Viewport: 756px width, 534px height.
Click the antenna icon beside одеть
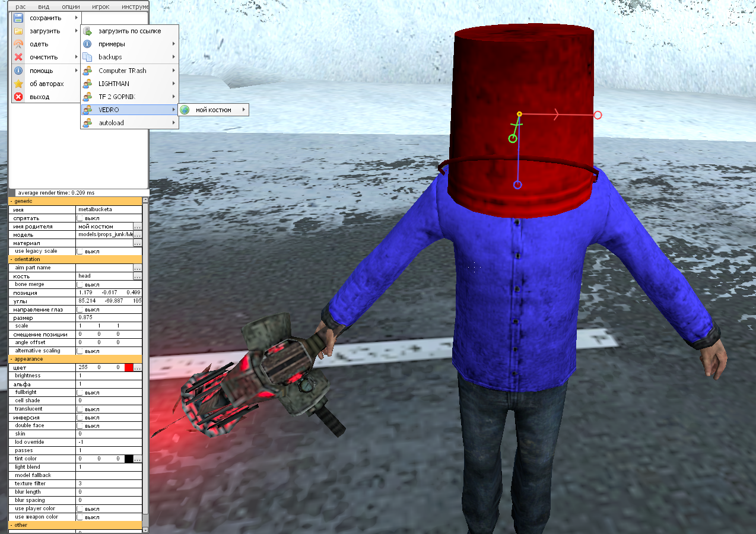[x=18, y=44]
